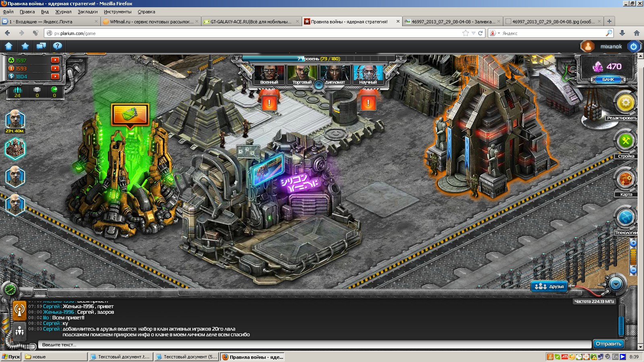The width and height of the screenshot is (644, 362).
Task: Open the Файл menu
Action: [8, 12]
